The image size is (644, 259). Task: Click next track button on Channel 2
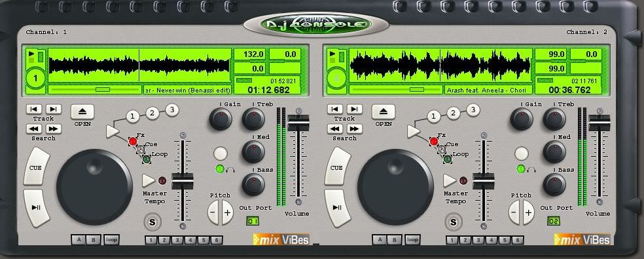tap(355, 109)
